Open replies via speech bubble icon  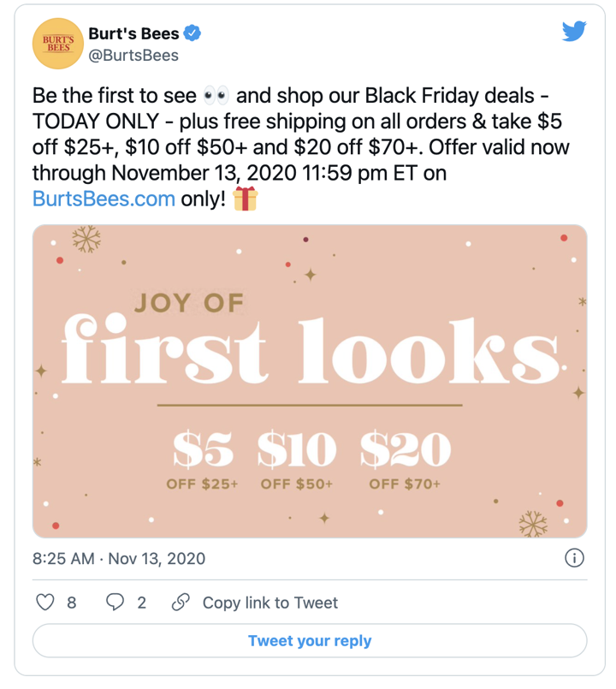pyautogui.click(x=115, y=602)
